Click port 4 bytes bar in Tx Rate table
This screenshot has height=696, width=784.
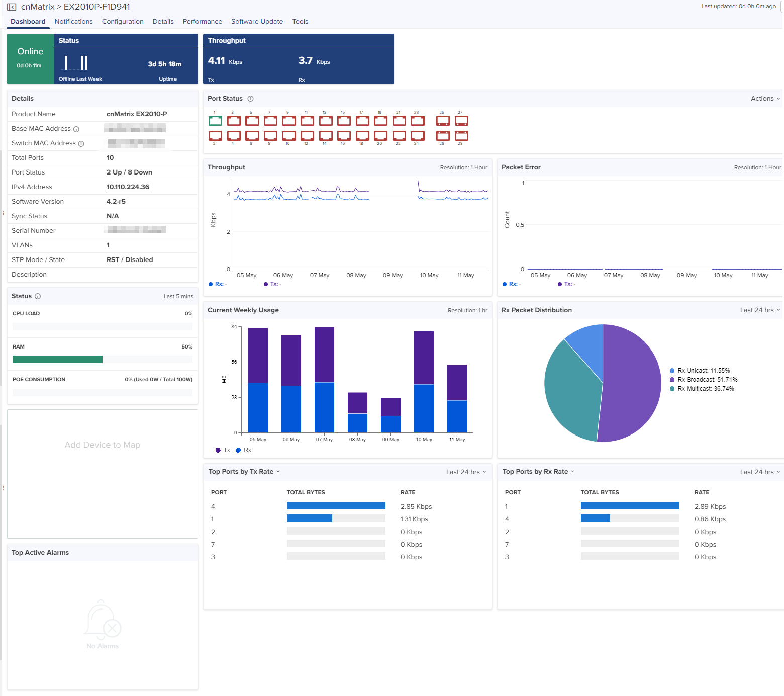(336, 506)
